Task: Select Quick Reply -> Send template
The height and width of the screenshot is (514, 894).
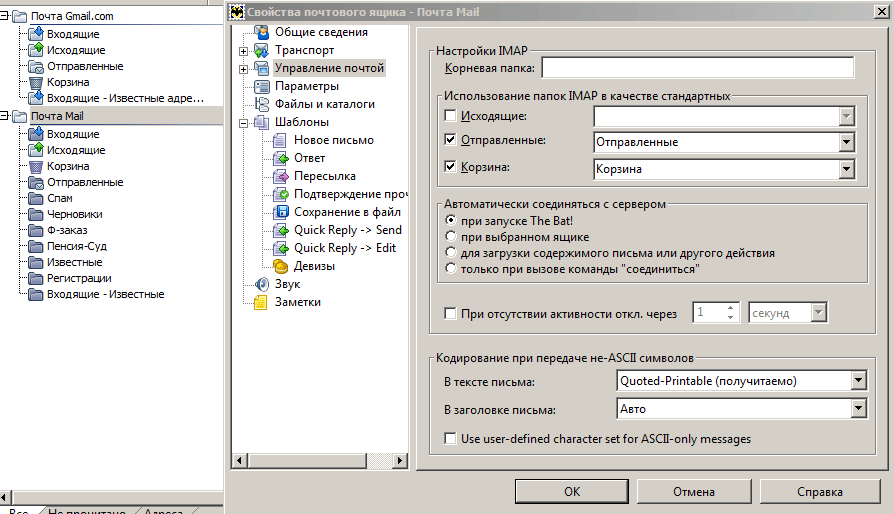Action: (x=347, y=230)
